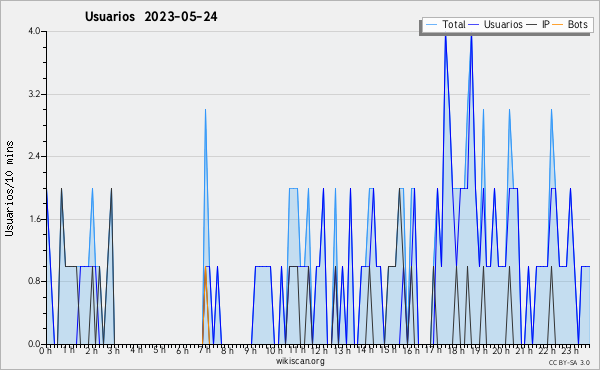Click the orange Bots spike at 7 h
The height and width of the screenshot is (370, 600).
click(x=205, y=305)
